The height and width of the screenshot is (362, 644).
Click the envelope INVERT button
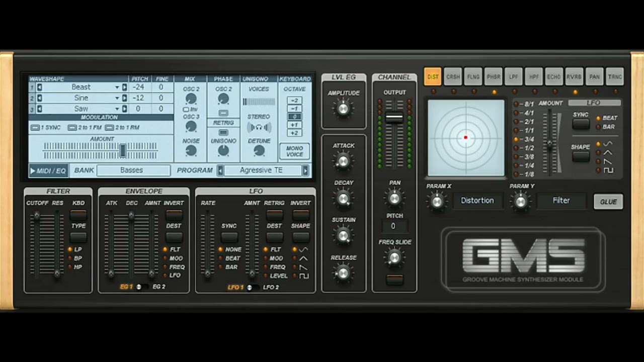[174, 215]
